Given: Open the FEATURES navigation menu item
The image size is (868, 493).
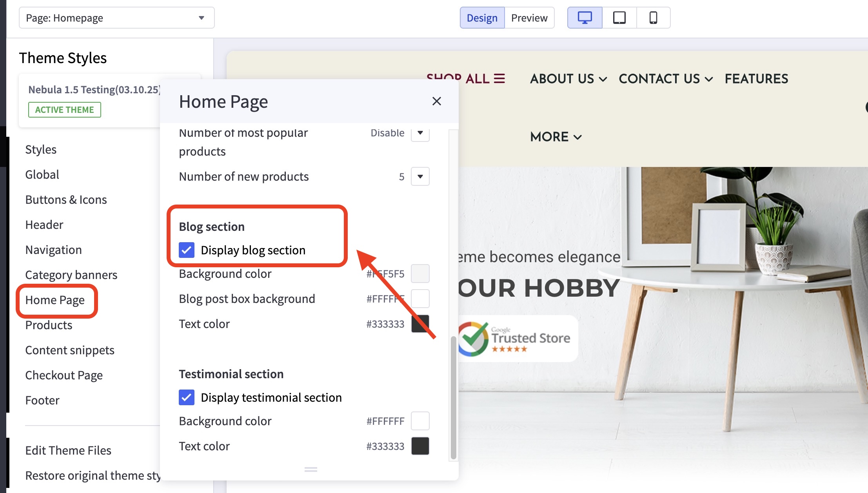Looking at the screenshot, I should [x=756, y=79].
